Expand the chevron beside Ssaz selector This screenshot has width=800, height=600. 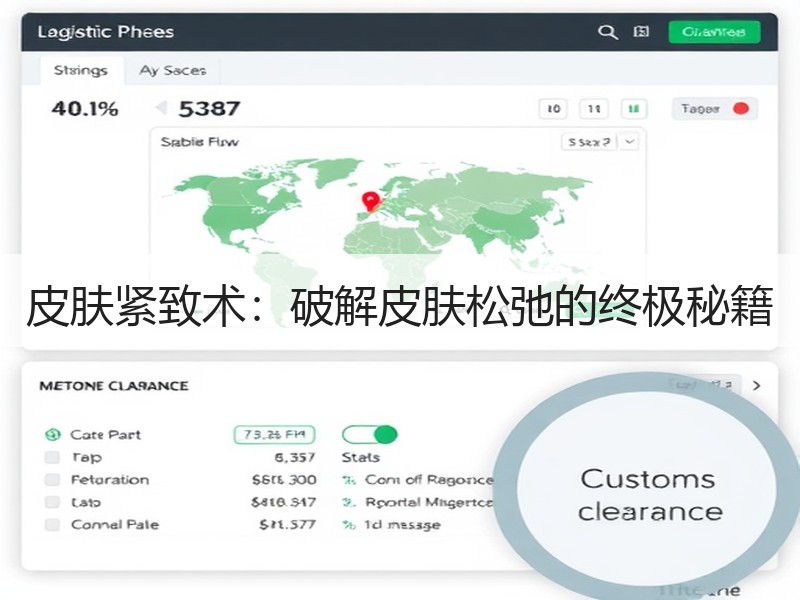pos(630,142)
